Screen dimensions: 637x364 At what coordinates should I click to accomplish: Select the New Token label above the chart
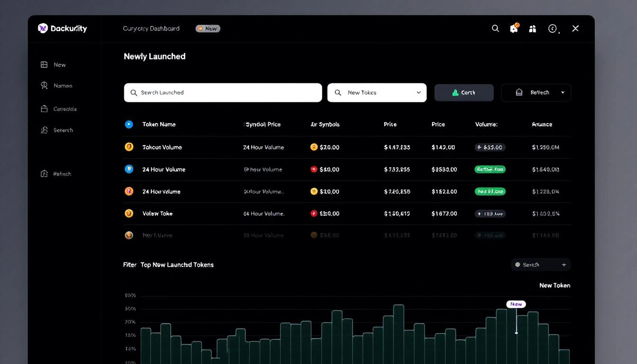[x=555, y=285]
